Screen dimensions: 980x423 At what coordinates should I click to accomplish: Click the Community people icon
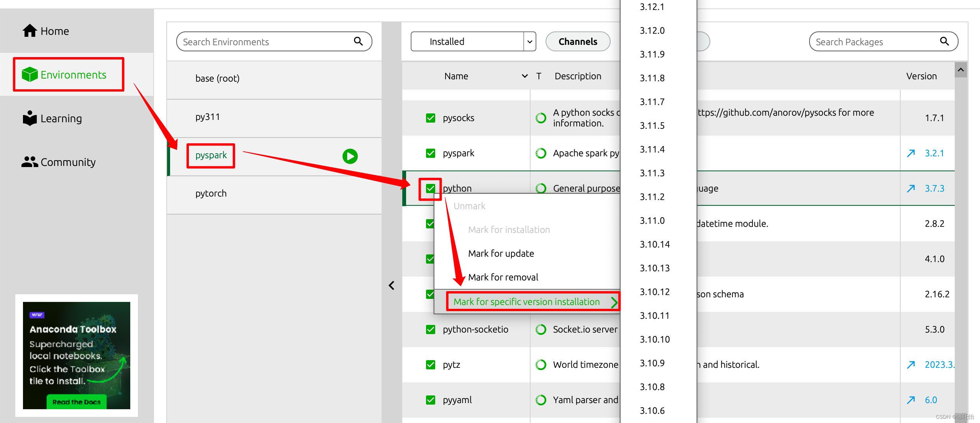29,162
